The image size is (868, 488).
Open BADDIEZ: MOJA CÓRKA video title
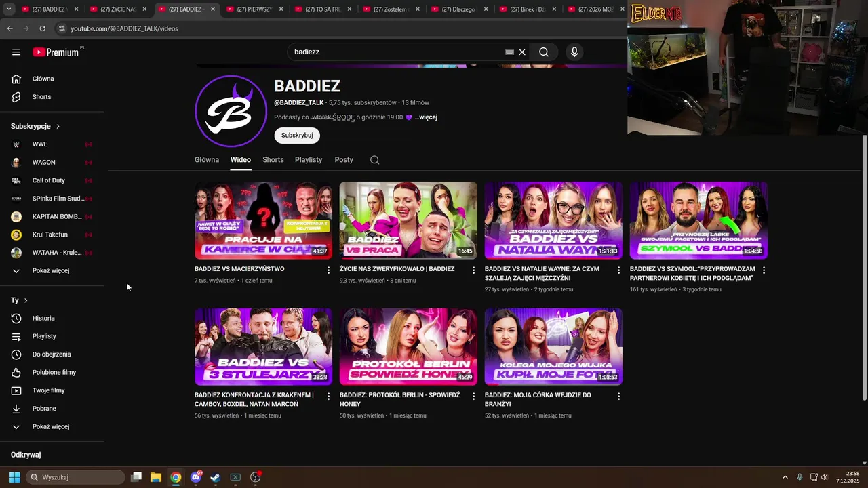(538, 399)
